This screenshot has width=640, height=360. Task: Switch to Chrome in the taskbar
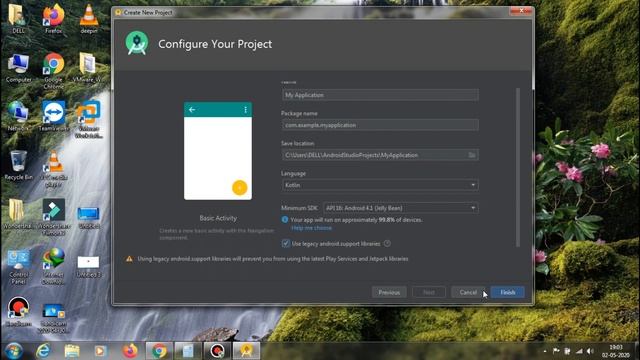(159, 351)
